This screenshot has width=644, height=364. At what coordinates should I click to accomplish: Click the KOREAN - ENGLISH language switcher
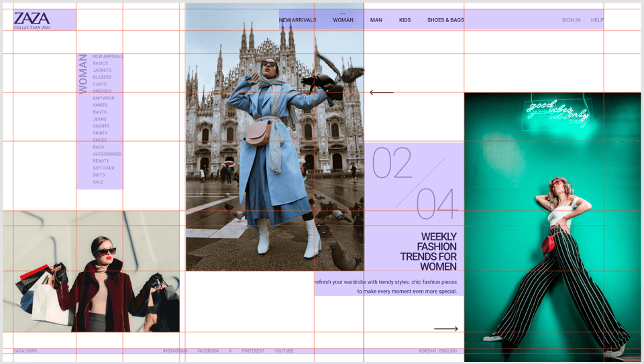coord(438,351)
